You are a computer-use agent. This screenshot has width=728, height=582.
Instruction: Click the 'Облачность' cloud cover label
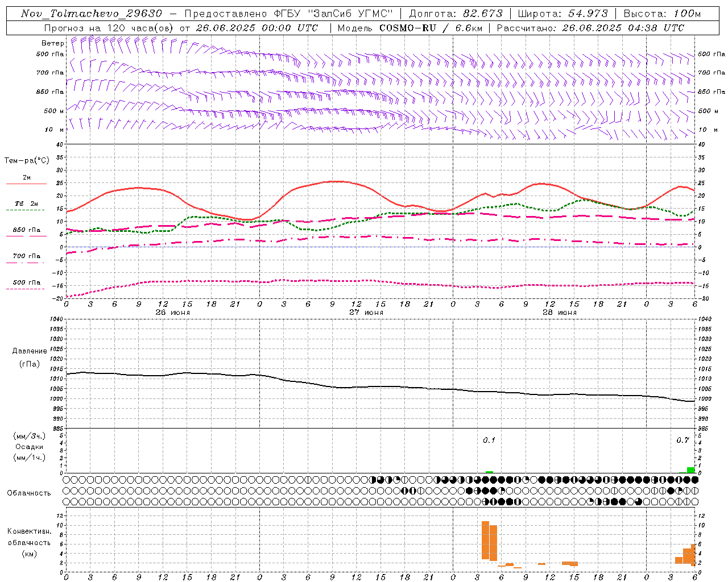[29, 493]
